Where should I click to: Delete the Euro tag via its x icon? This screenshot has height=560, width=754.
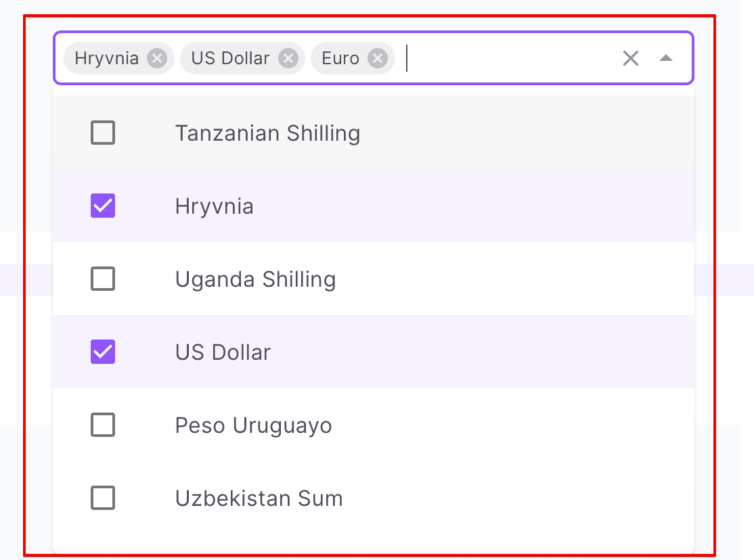377,58
